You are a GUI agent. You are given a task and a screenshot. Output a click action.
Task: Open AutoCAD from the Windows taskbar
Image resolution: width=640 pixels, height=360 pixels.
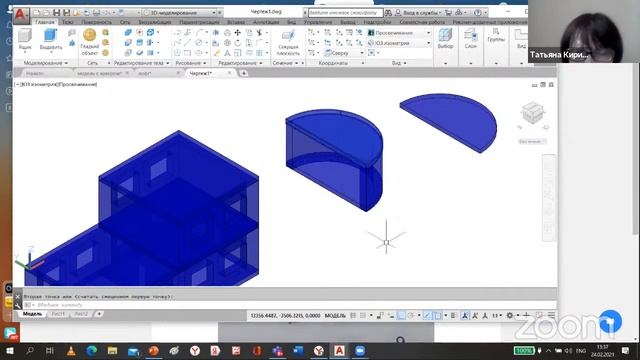click(339, 351)
